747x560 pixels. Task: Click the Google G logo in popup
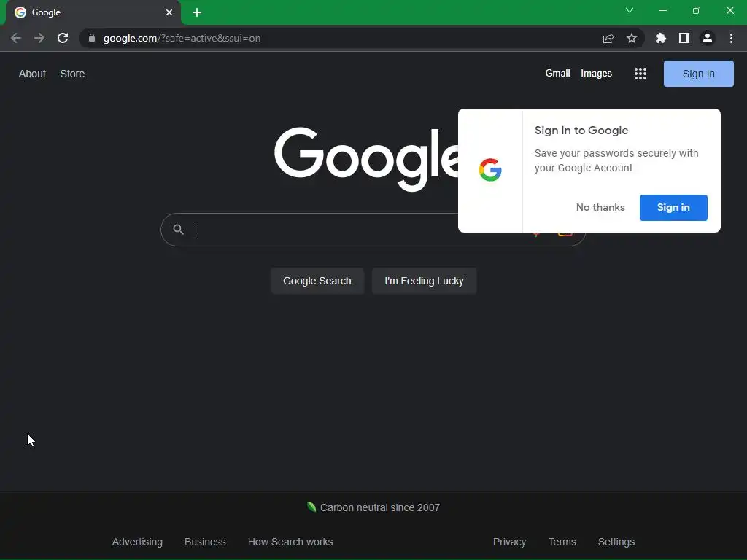(x=490, y=170)
